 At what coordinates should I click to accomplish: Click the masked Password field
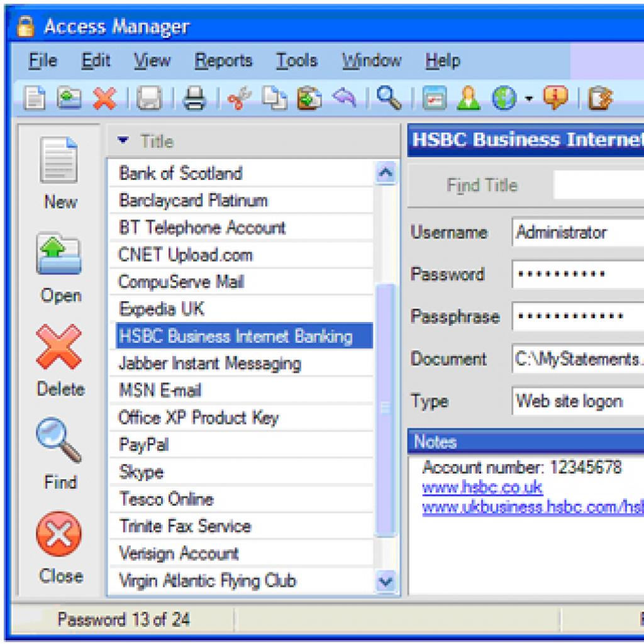click(578, 274)
